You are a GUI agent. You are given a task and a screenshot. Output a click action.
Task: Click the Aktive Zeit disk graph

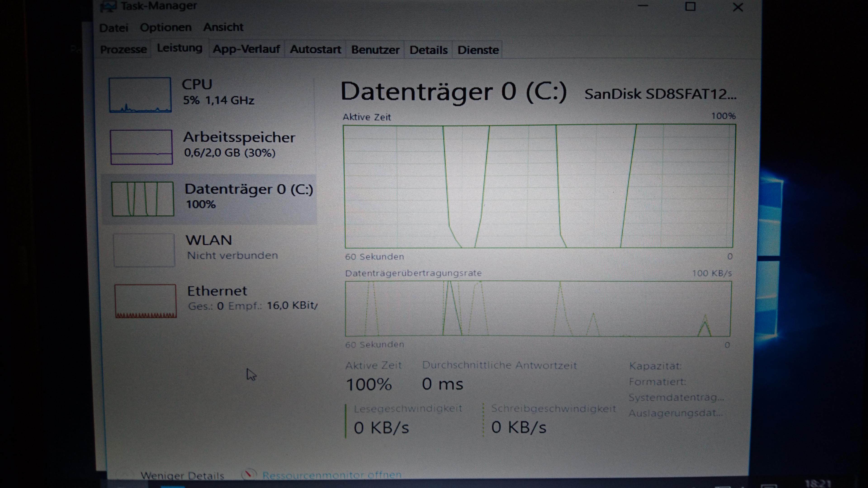coord(539,186)
